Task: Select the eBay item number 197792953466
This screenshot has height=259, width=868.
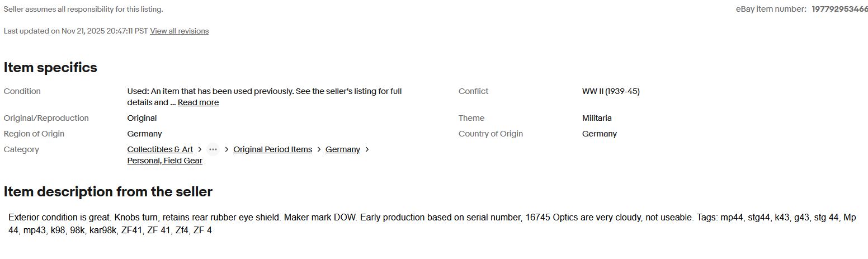Action: coord(839,9)
